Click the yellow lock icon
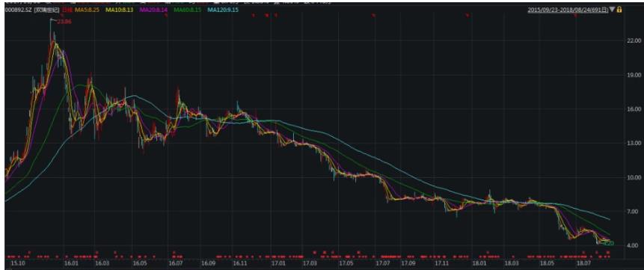This screenshot has width=644, height=270. [x=619, y=9]
